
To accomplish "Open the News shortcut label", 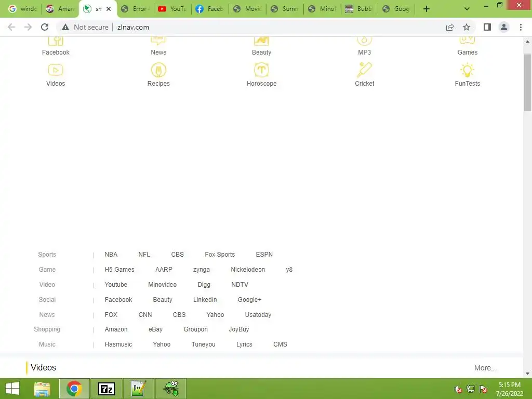I will (158, 52).
